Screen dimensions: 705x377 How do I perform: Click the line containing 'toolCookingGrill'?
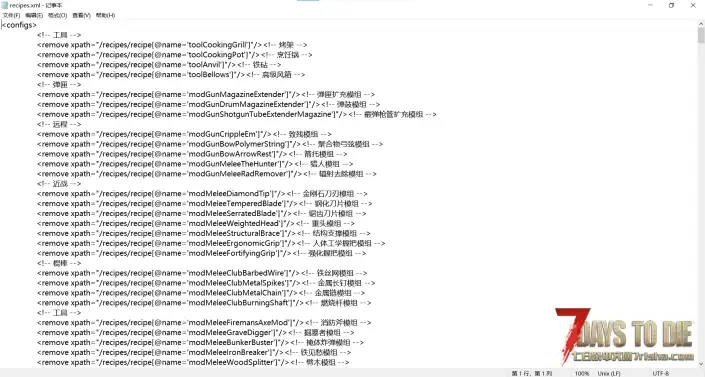[x=172, y=45]
